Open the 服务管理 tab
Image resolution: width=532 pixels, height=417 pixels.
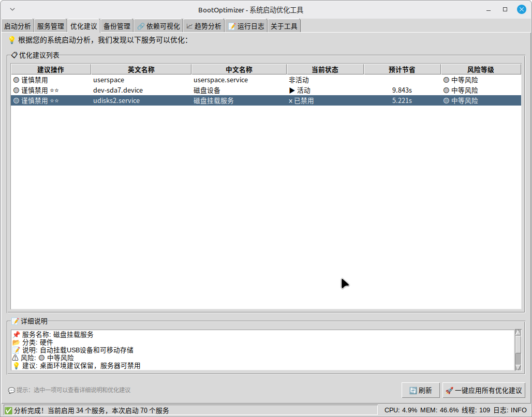pos(51,26)
